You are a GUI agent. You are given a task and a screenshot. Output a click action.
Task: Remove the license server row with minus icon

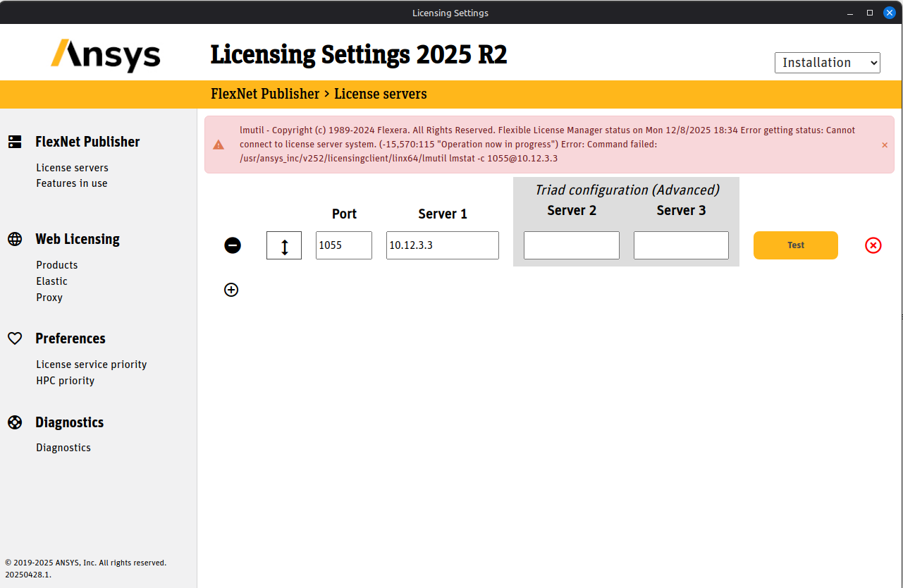pyautogui.click(x=233, y=245)
